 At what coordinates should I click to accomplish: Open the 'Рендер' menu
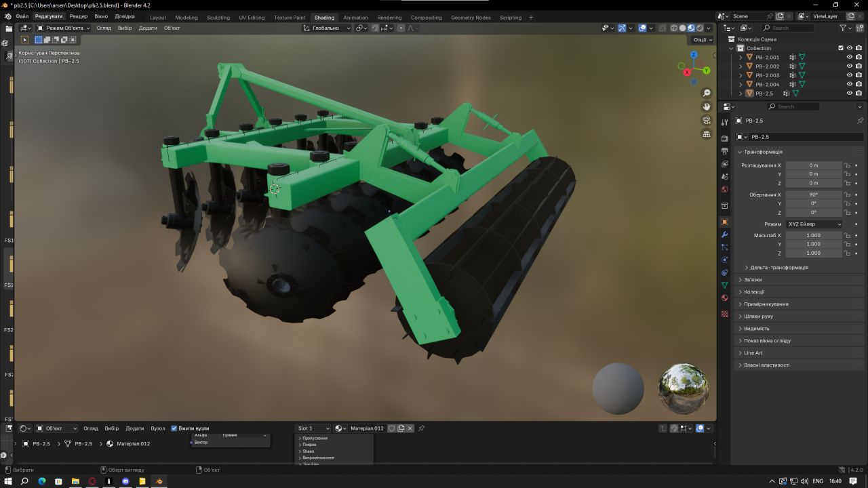pyautogui.click(x=78, y=16)
